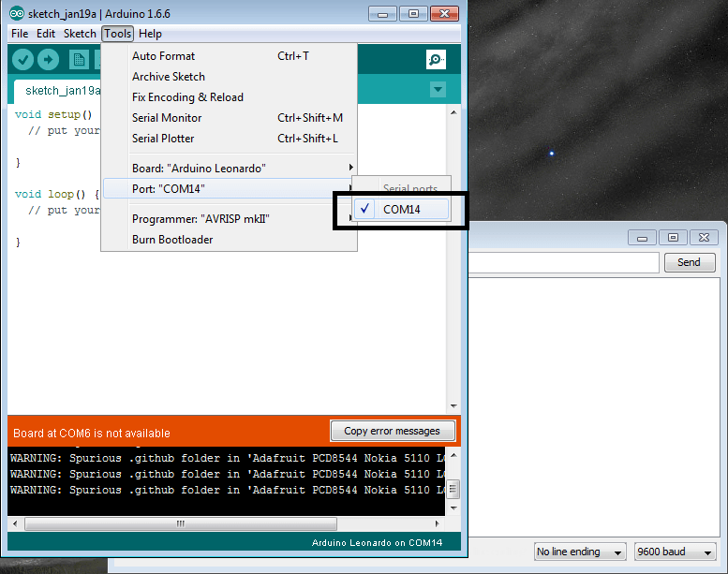Screen dimensions: 728x574
Task: Open the Help menu
Action: click(150, 34)
